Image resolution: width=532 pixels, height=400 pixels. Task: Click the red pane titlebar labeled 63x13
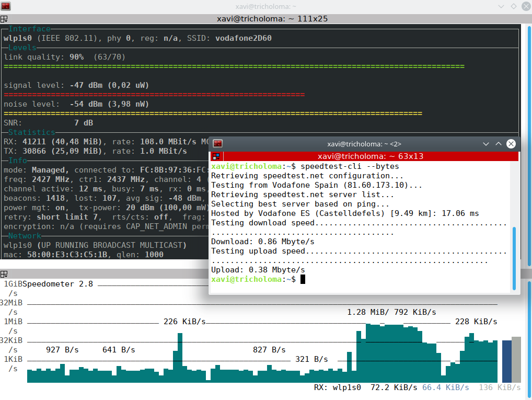[x=366, y=156]
